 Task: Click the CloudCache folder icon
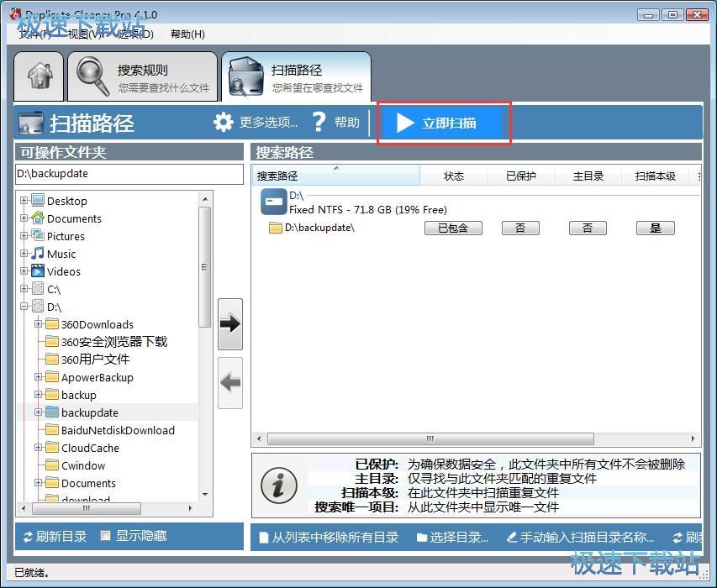[x=52, y=447]
